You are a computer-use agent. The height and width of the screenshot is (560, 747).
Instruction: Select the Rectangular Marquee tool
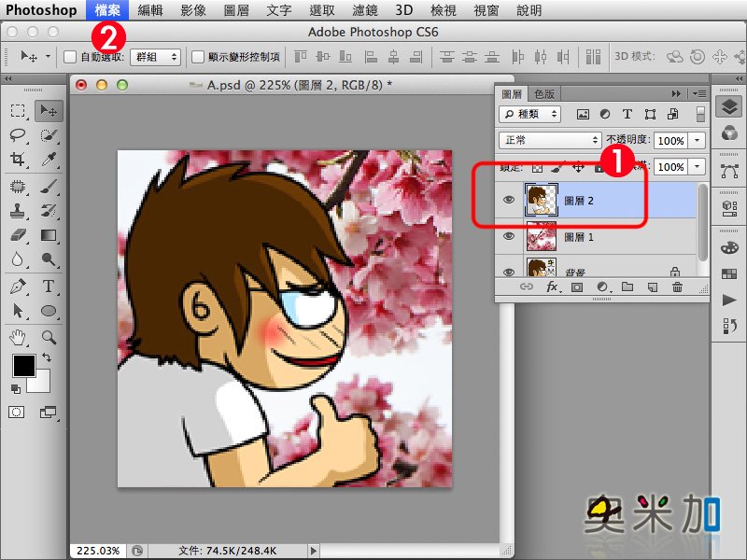click(18, 110)
